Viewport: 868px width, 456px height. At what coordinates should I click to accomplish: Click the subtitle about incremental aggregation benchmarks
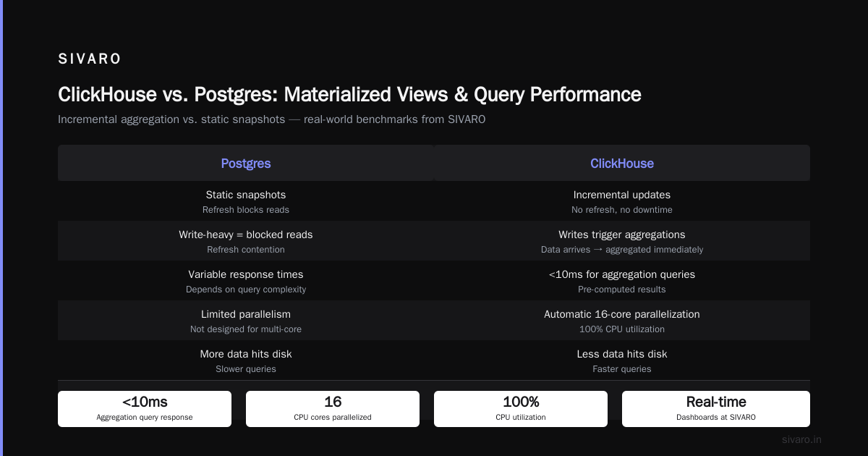tap(272, 119)
